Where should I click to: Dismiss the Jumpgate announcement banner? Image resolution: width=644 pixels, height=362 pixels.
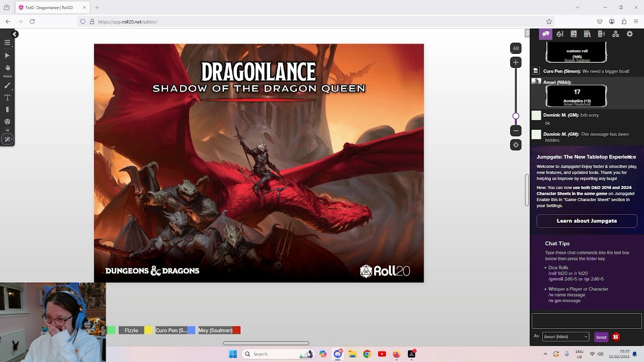pos(629,157)
